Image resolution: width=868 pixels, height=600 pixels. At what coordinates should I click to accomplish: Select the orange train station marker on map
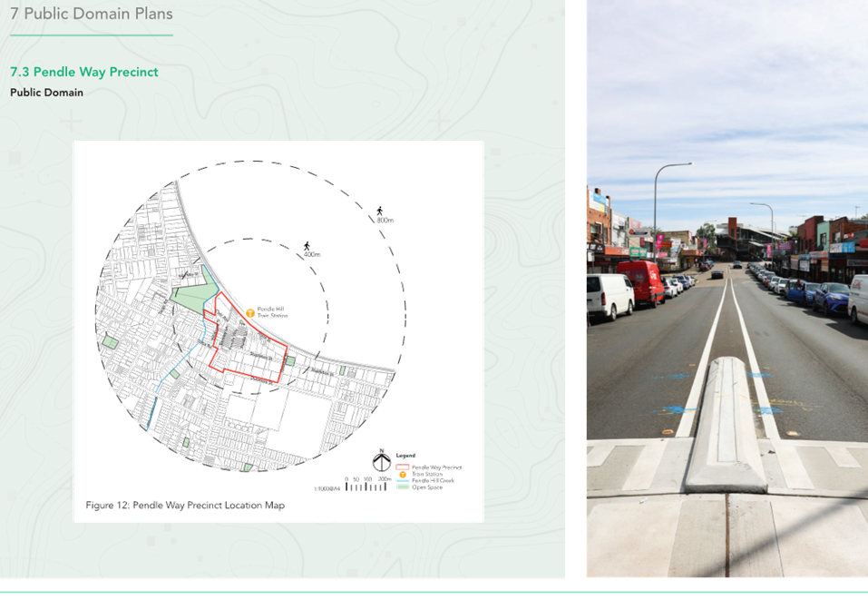pos(250,312)
